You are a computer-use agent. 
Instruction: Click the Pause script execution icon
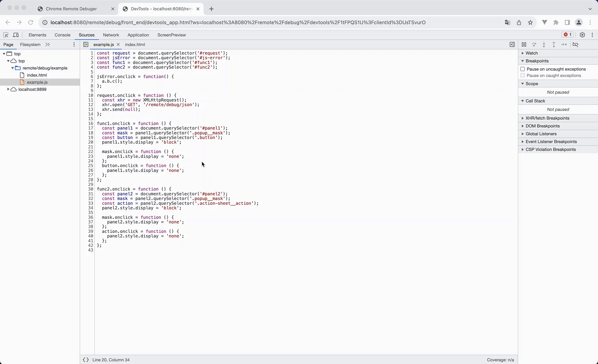tap(524, 44)
